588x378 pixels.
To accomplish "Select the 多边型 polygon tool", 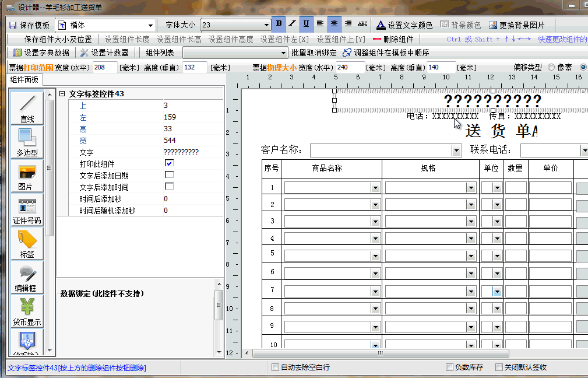I will tap(27, 141).
